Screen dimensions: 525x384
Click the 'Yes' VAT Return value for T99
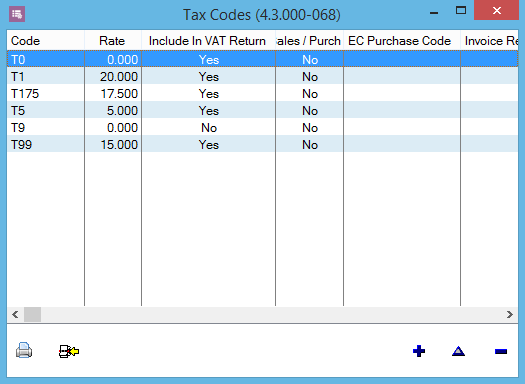tap(209, 145)
